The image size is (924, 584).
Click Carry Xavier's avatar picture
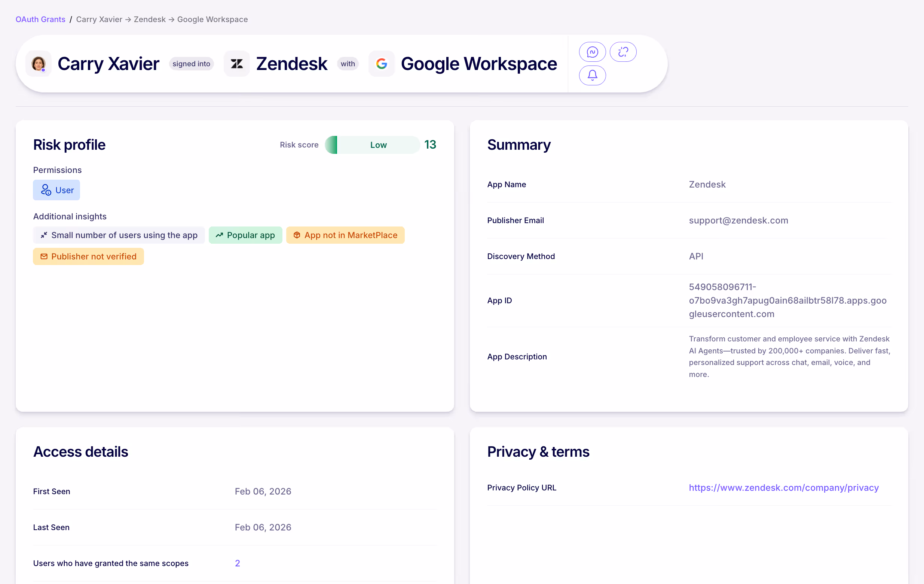tap(39, 63)
